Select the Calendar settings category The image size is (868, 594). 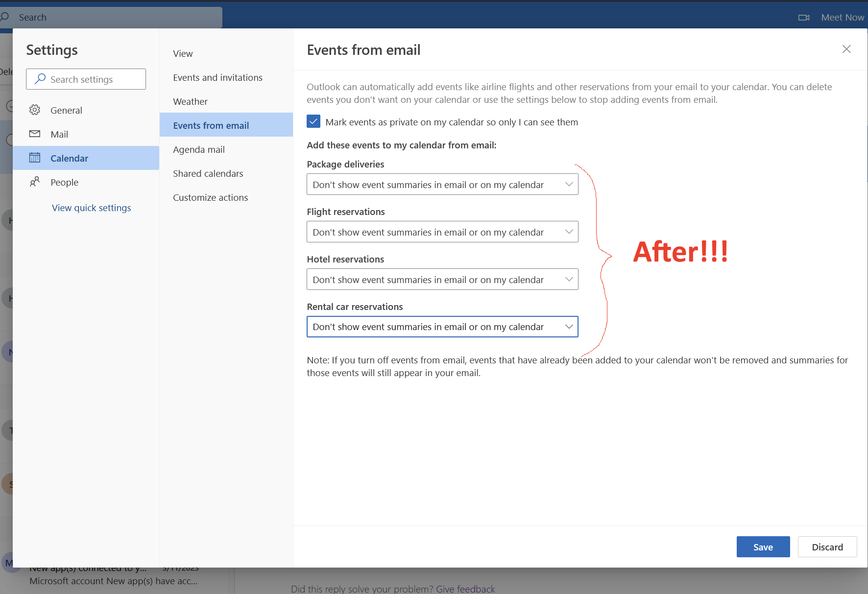coord(86,158)
